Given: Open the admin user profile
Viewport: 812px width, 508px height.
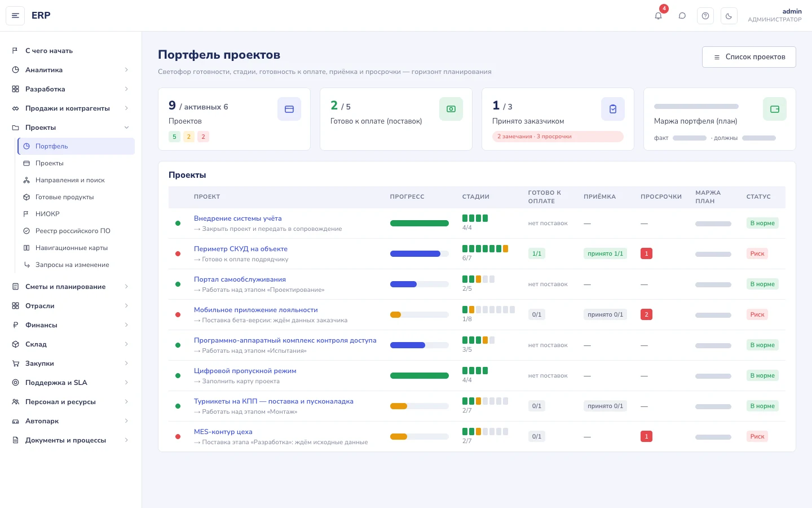Looking at the screenshot, I should [x=775, y=15].
